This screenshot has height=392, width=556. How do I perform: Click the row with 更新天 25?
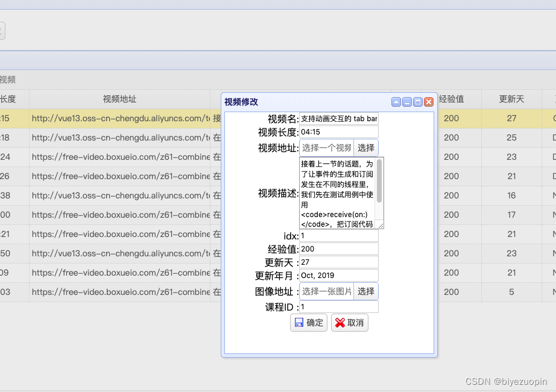[110, 138]
